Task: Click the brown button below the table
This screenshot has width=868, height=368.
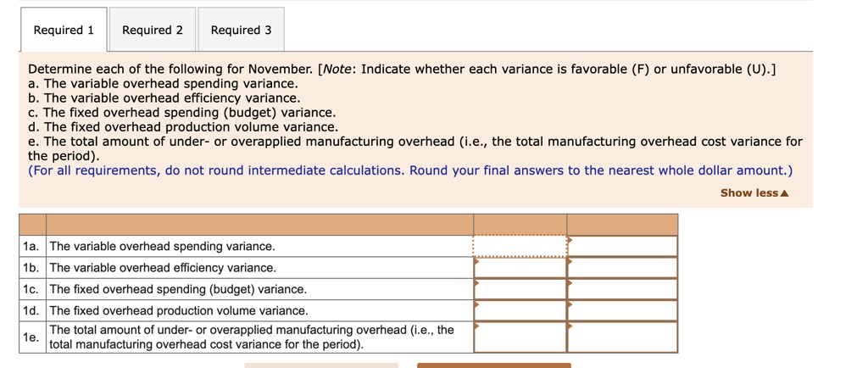Action: pyautogui.click(x=494, y=365)
